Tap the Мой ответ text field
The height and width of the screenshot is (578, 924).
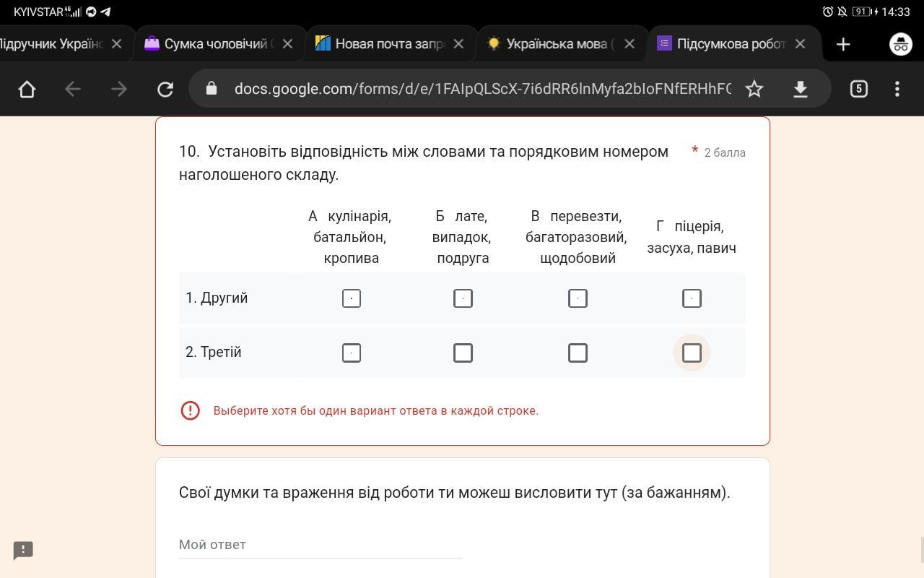pos(321,545)
